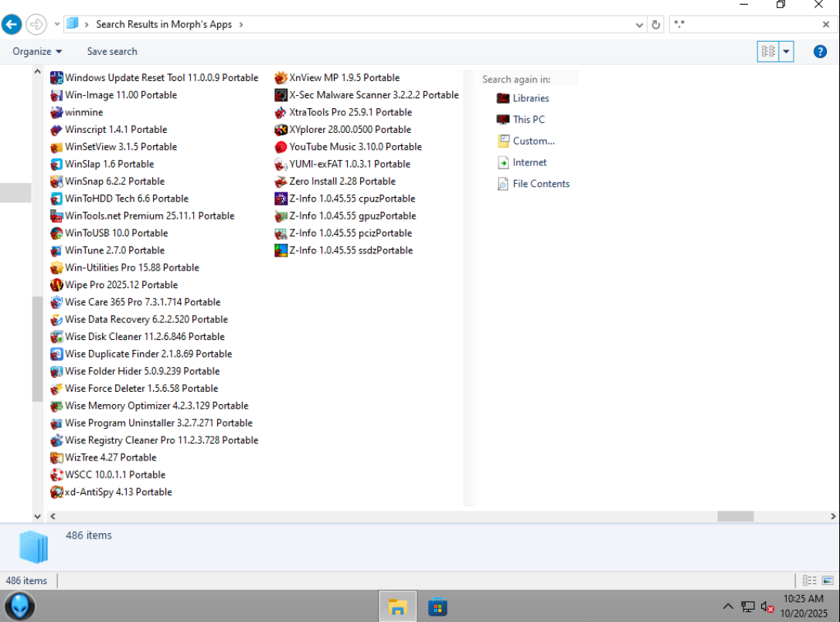Click the Z-Info pcizPortable icon
The height and width of the screenshot is (622, 840).
(281, 233)
